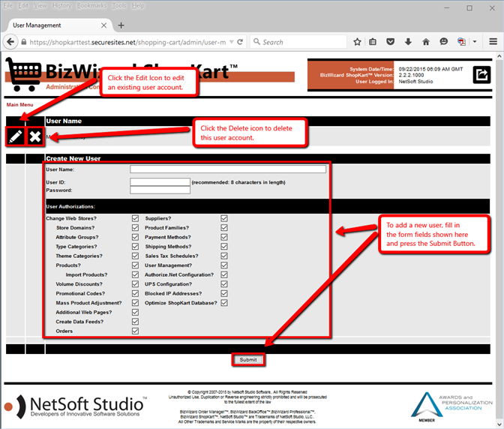Follow the Main Menu link
The image size is (504, 429).
19,105
